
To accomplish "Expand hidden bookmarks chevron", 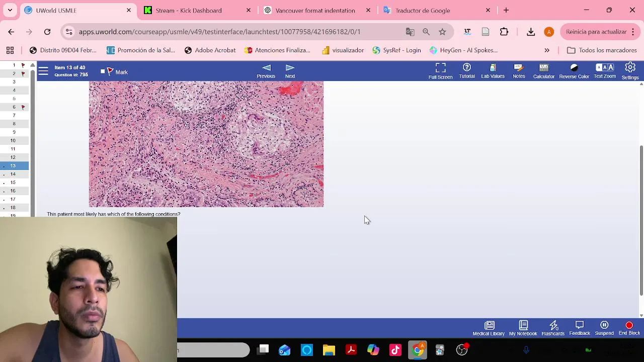I will click(x=547, y=50).
